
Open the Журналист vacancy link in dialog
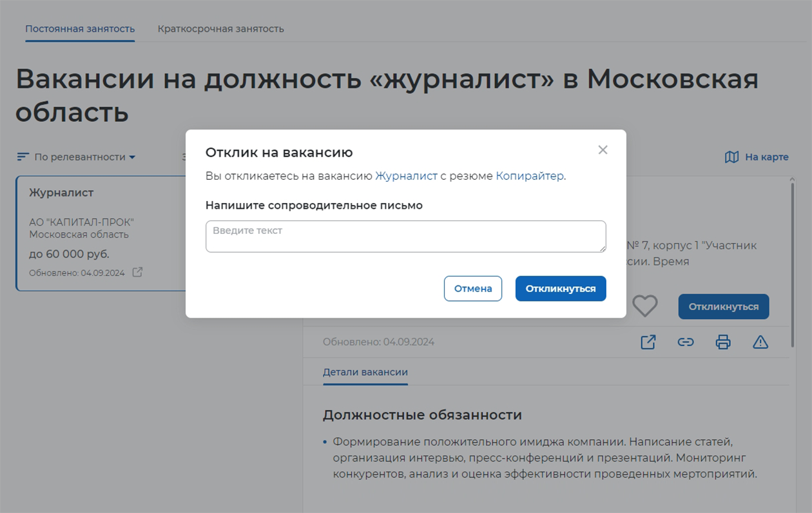406,176
